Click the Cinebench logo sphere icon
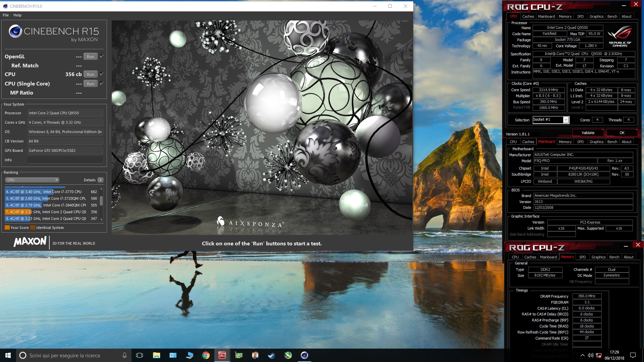 point(15,31)
